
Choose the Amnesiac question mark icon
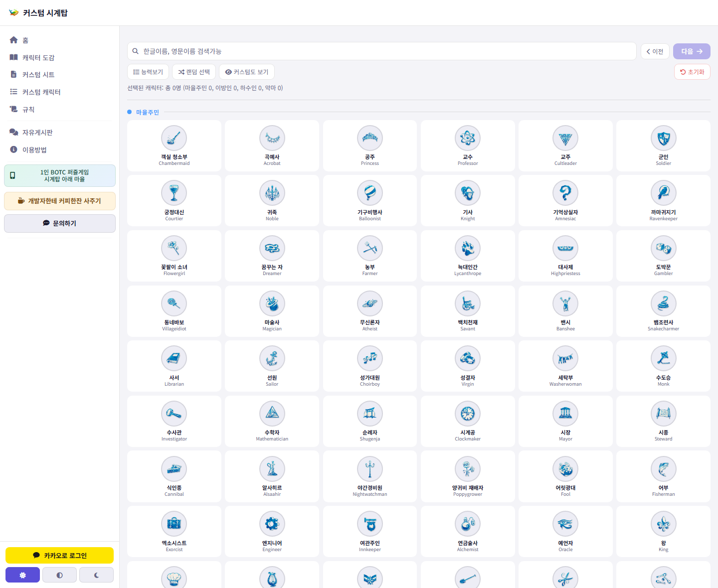565,193
